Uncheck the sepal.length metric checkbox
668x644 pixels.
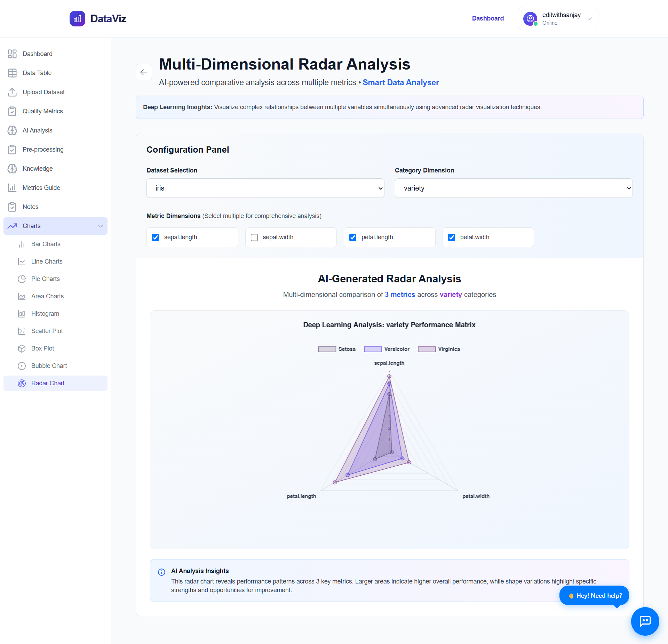click(156, 238)
